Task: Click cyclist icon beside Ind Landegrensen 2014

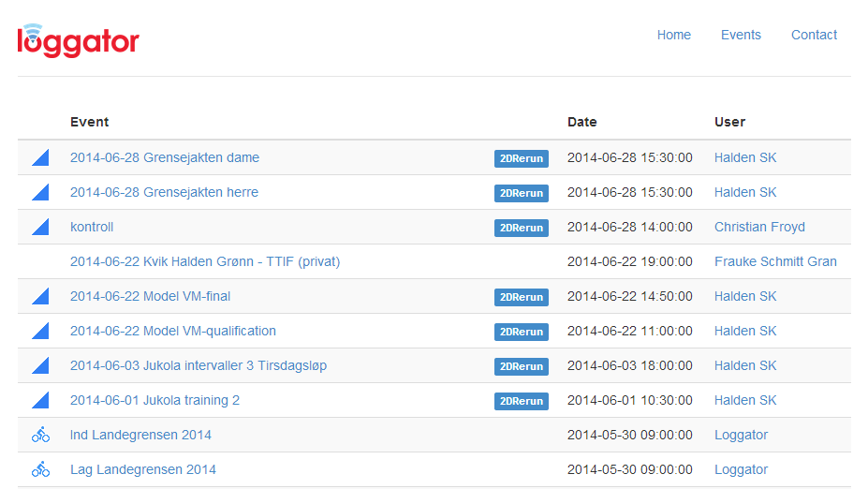Action: pos(40,435)
